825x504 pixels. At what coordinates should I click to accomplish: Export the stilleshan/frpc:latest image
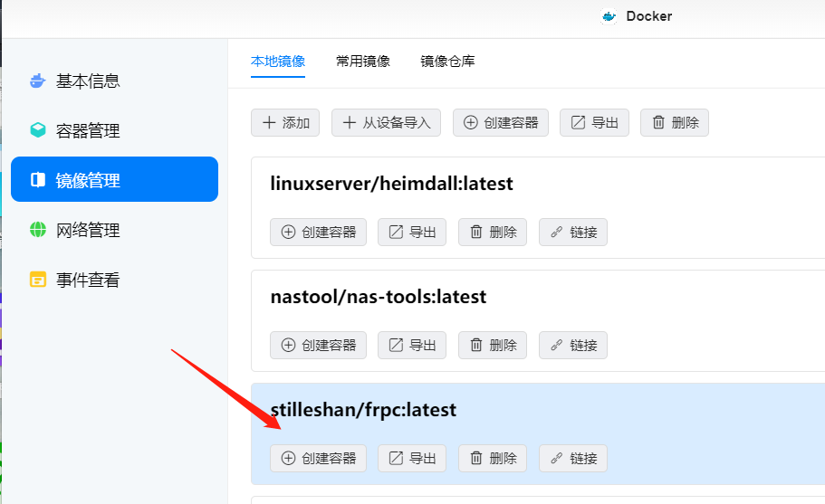coord(412,458)
